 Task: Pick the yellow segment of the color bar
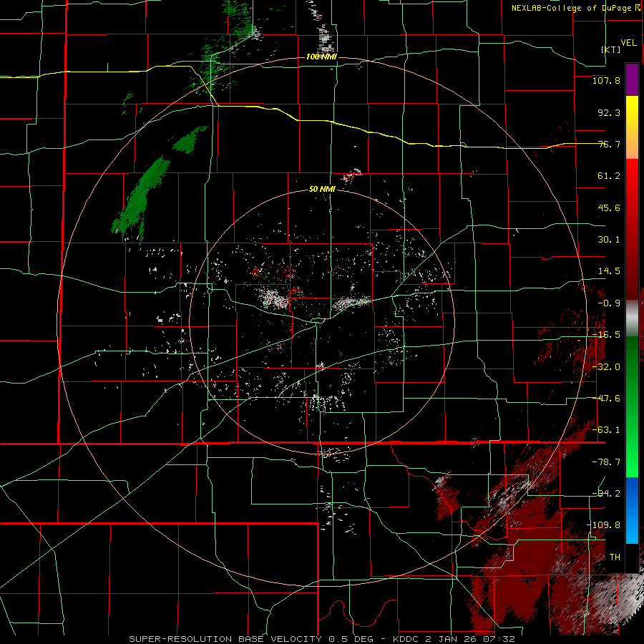[x=632, y=127]
